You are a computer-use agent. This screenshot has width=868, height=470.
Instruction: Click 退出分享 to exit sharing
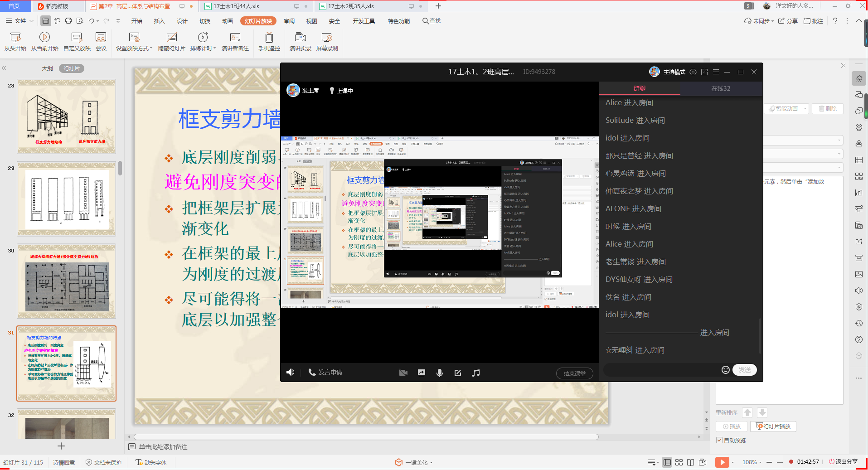[843, 462]
